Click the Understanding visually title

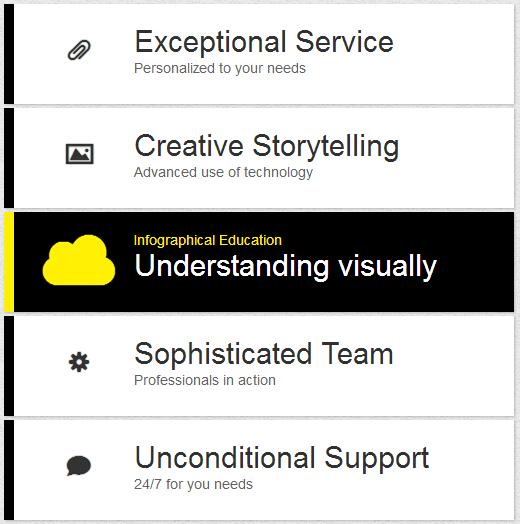pyautogui.click(x=286, y=266)
